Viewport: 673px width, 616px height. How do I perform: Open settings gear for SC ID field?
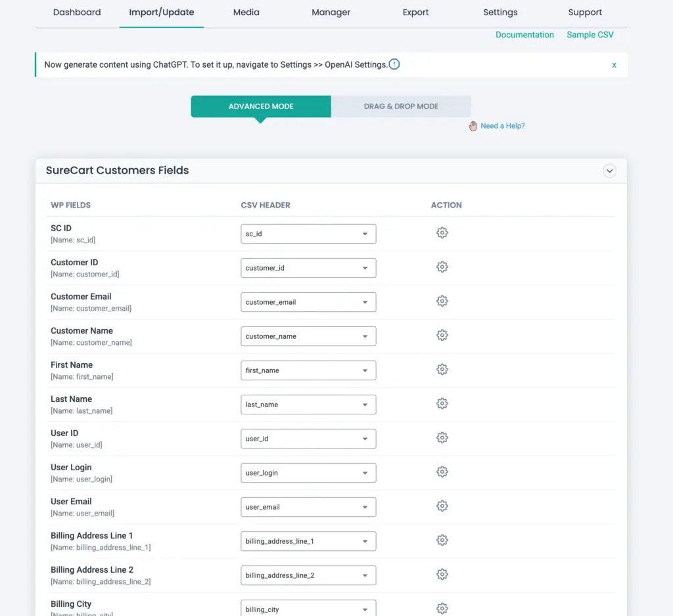click(442, 232)
